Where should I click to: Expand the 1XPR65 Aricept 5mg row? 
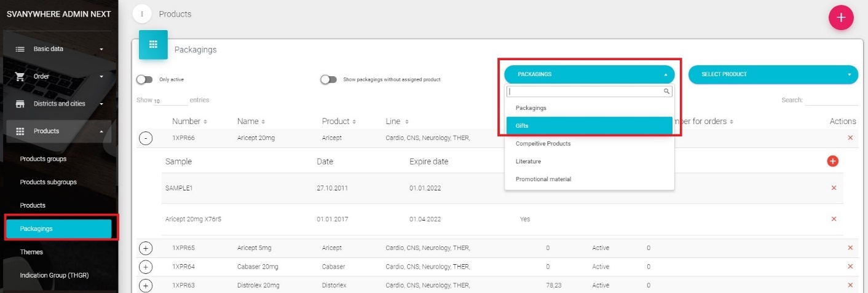(145, 248)
